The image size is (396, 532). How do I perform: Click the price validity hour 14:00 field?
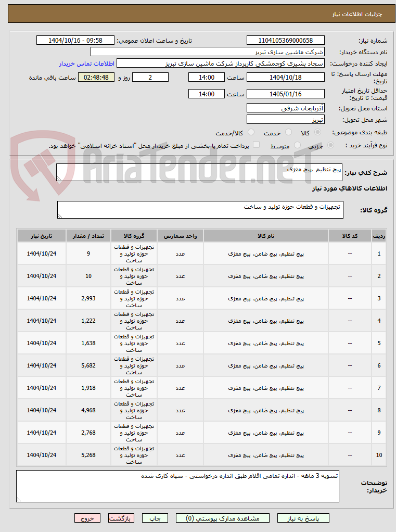click(x=207, y=94)
